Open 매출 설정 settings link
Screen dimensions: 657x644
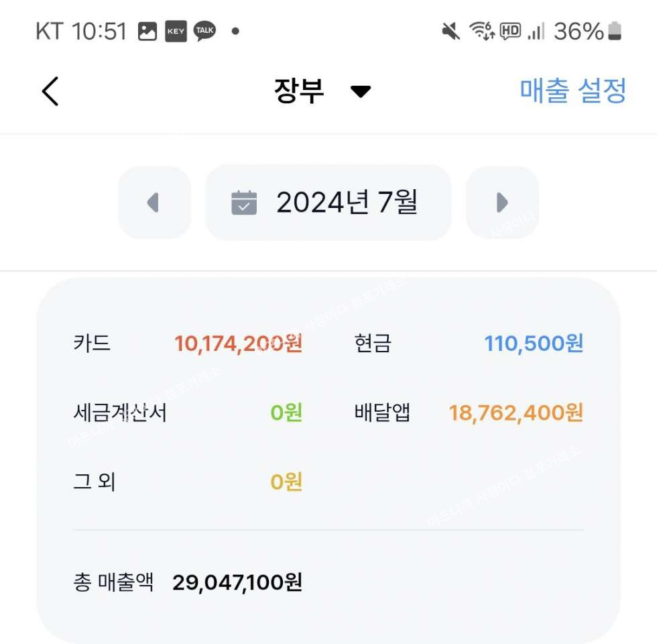click(x=573, y=90)
